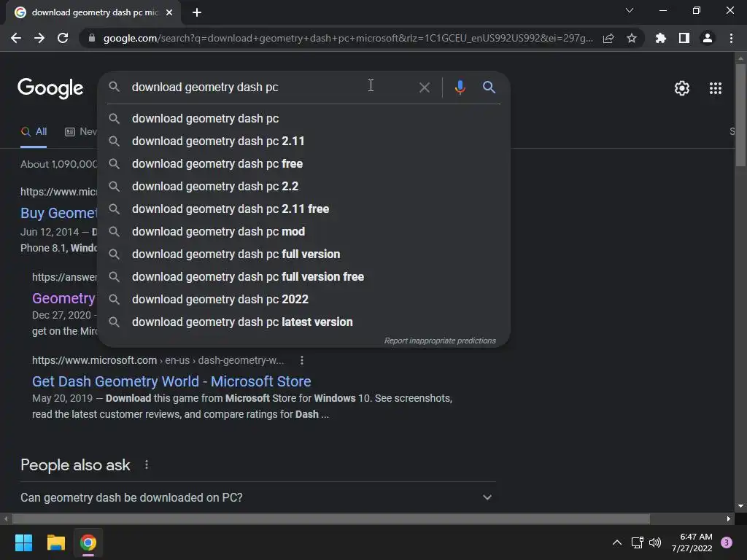Click the browser Back arrow
The width and height of the screenshot is (747, 560).
tap(16, 38)
